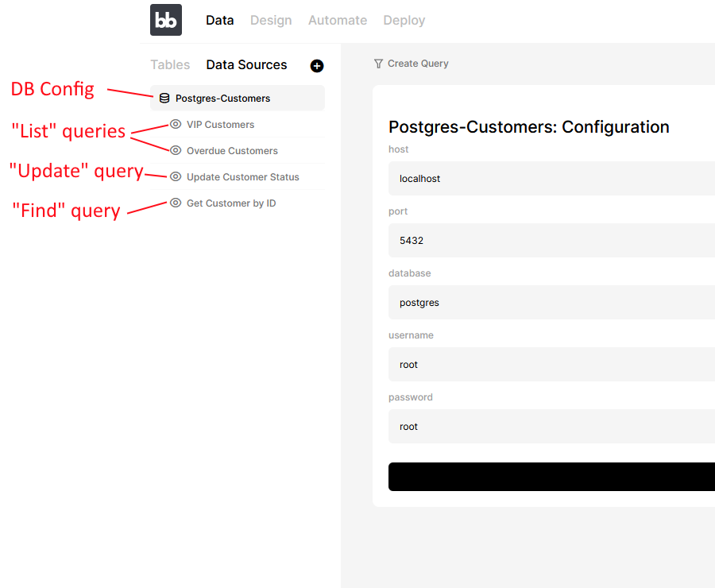
Task: Select the VIP Customers query icon
Action: pos(175,124)
